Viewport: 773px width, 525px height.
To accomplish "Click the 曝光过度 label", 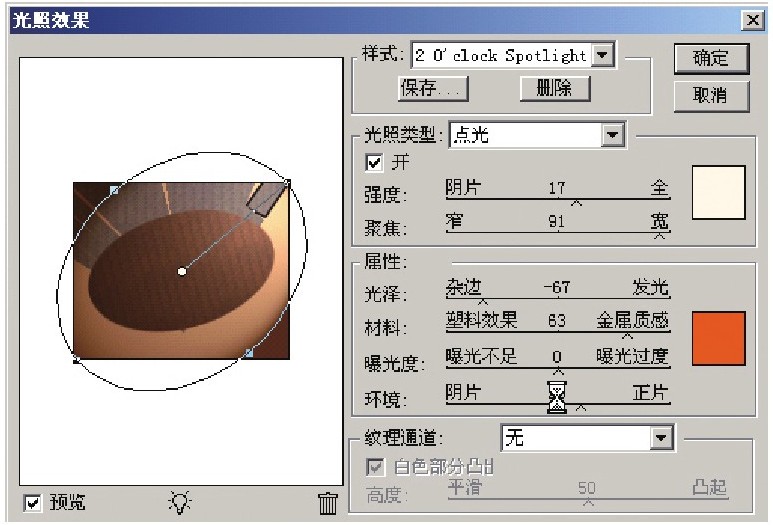I will [632, 355].
